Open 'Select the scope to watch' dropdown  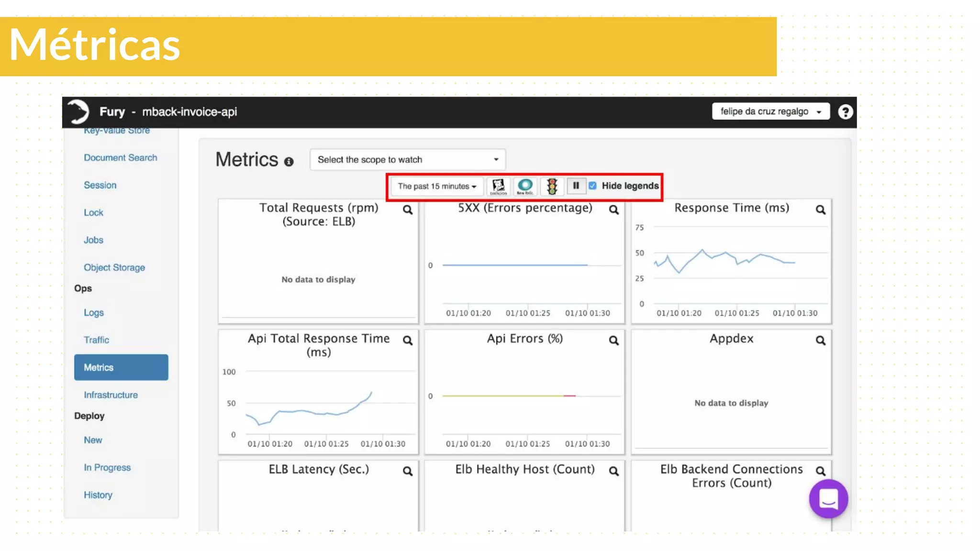pos(408,159)
